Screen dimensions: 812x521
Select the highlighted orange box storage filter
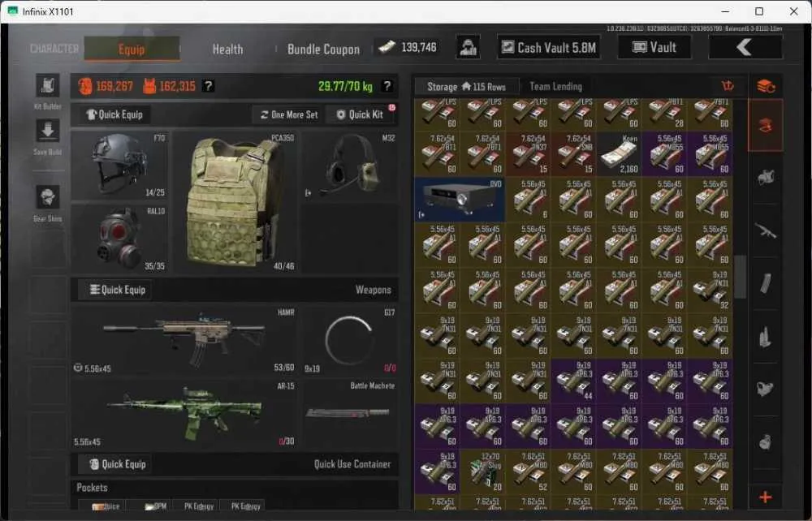[x=766, y=125]
